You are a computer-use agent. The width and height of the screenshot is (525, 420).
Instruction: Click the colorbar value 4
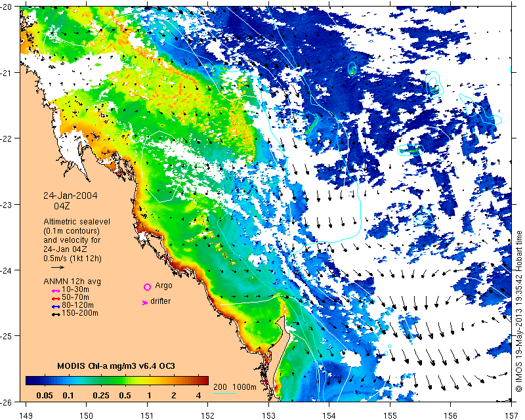click(199, 396)
